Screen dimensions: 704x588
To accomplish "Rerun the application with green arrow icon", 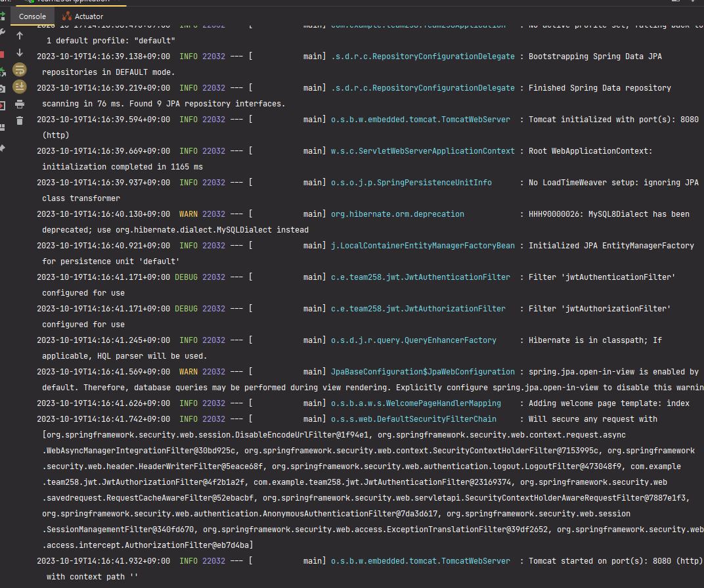I will click(x=2, y=16).
